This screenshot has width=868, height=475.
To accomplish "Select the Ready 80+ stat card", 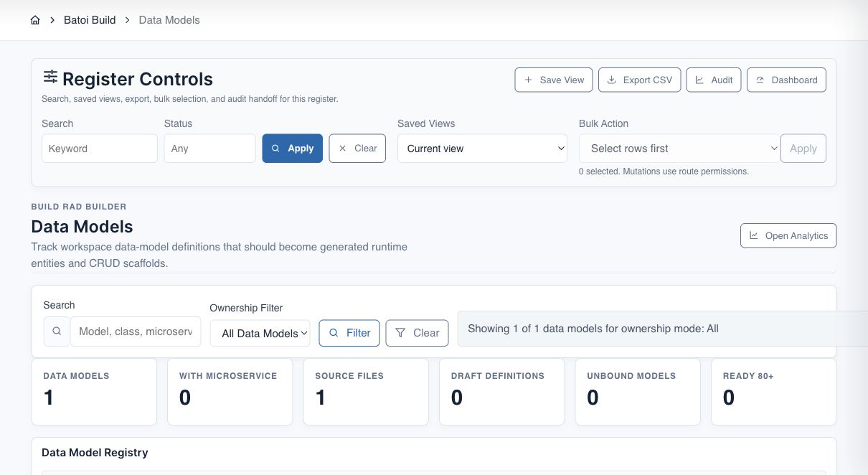I will 774,392.
